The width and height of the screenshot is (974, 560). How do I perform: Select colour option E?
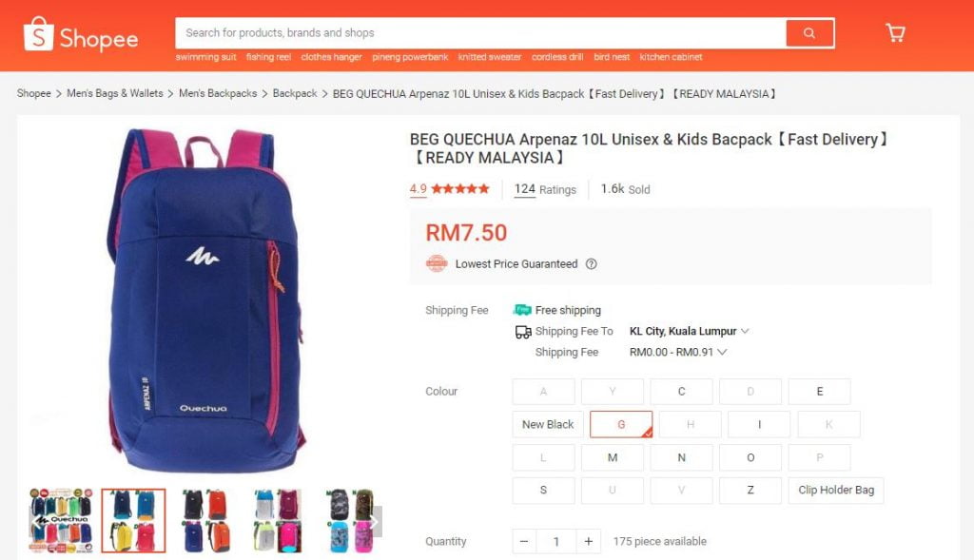coord(819,392)
